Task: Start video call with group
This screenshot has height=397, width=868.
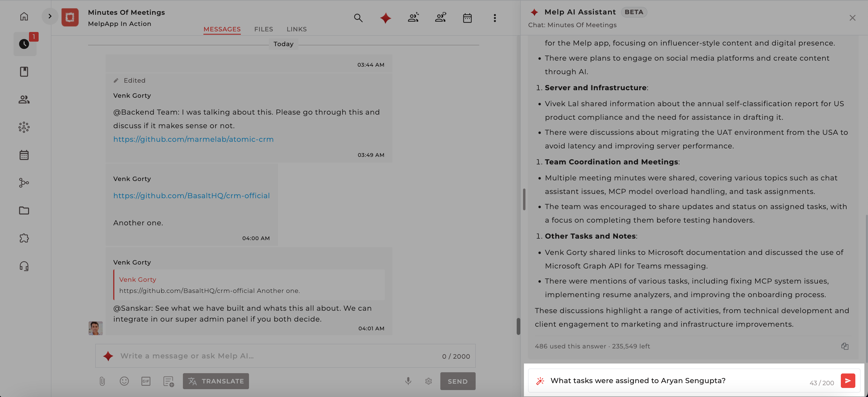Action: [440, 17]
